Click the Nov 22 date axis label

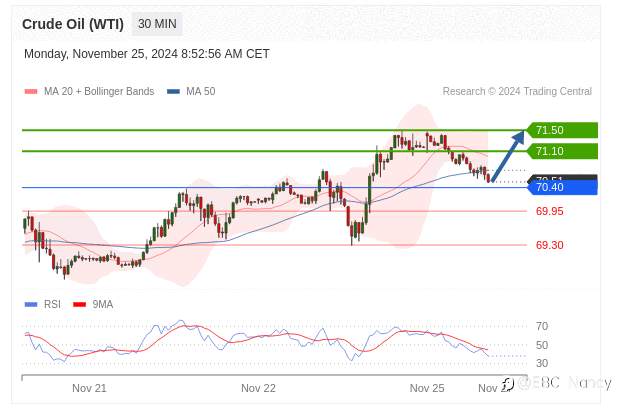(x=258, y=388)
